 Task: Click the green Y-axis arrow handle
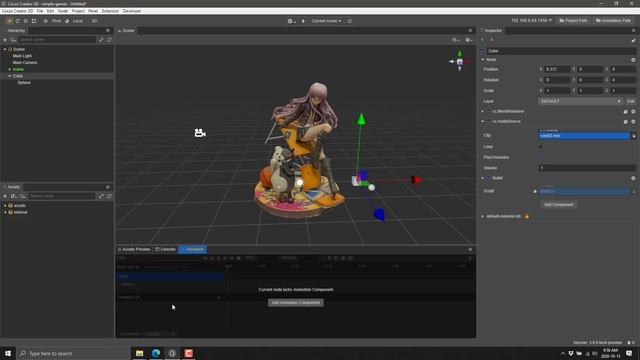(361, 119)
